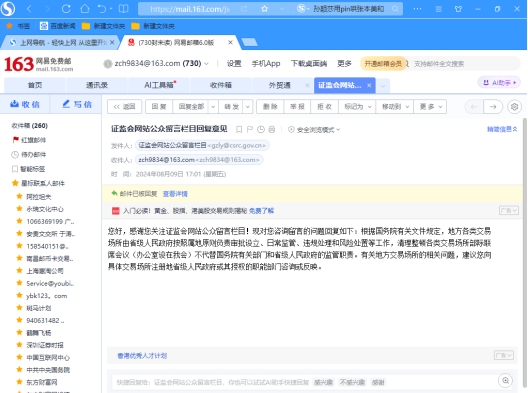Viewport: 528px width, 393px height.
Task: Click the 163 NetEase mail logo
Action: pos(38,64)
